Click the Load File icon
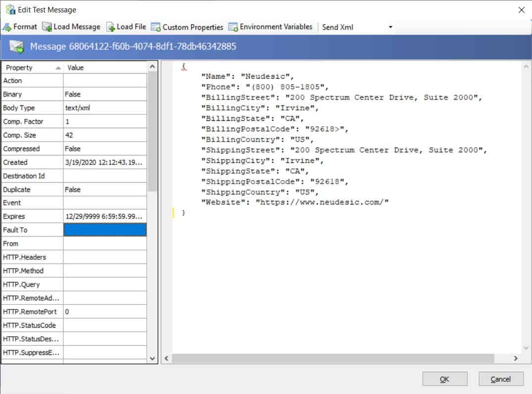 110,27
